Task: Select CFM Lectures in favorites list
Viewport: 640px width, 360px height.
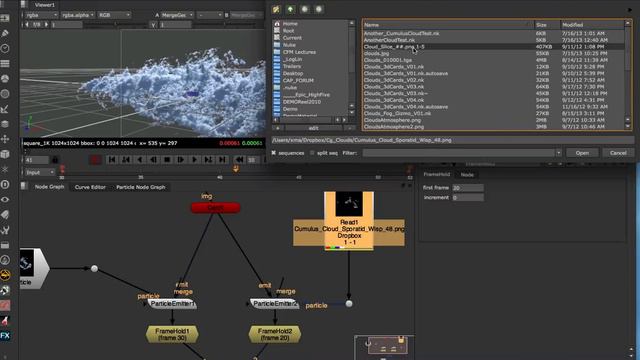Action: (x=299, y=52)
